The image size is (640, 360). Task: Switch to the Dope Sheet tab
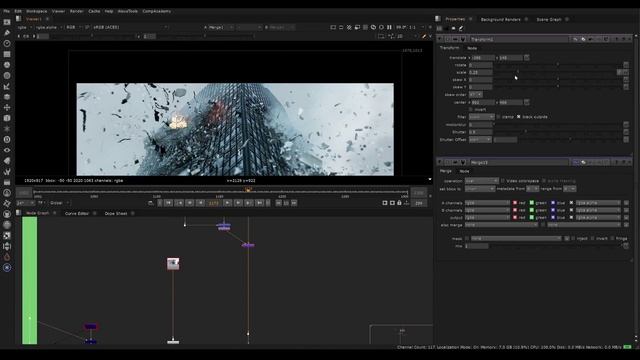(116, 213)
